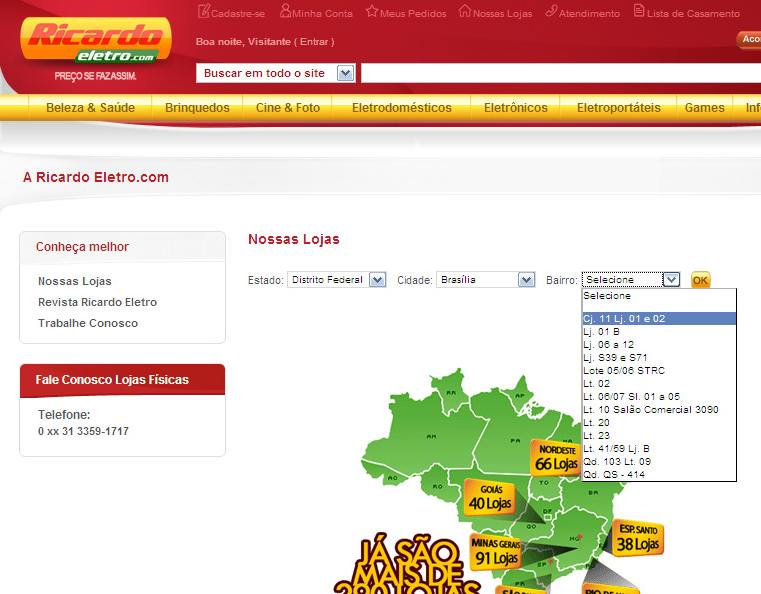Switch to Brinquedos category tab
761x594 pixels.
(197, 108)
